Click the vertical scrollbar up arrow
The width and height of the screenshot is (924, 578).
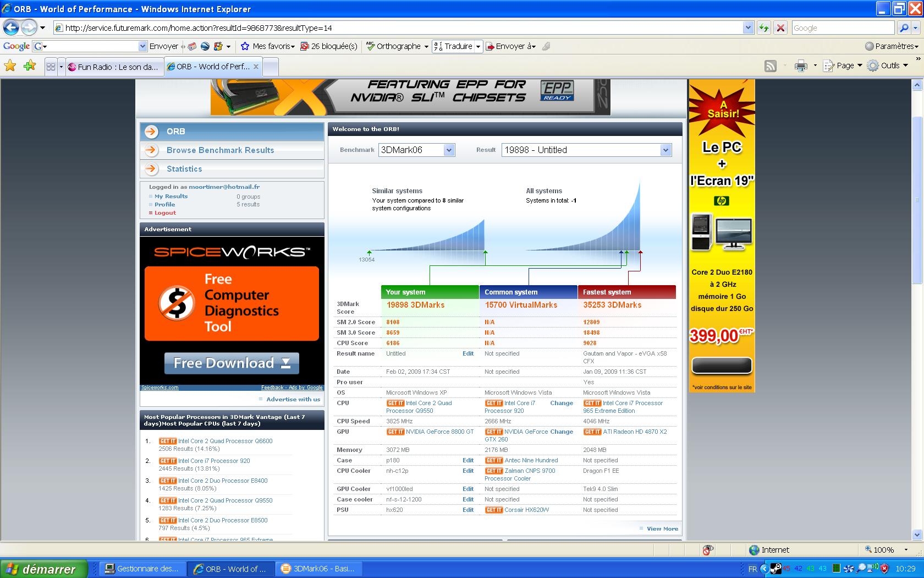(x=917, y=85)
